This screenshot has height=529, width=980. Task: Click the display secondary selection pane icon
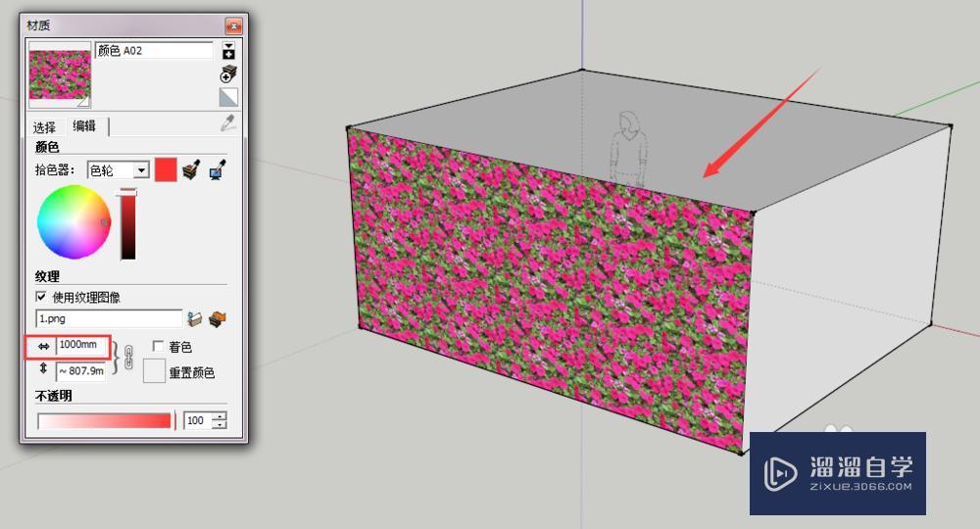228,51
